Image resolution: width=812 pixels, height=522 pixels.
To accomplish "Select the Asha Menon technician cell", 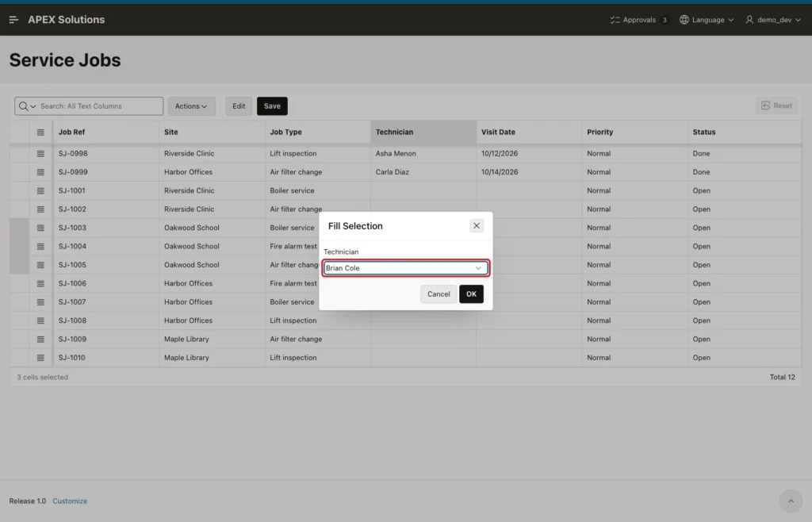I will click(x=423, y=154).
